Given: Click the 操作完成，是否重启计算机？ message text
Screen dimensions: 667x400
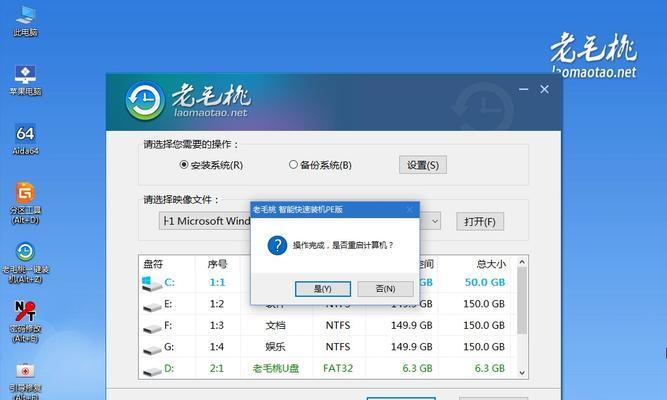Looking at the screenshot, I should (343, 246).
